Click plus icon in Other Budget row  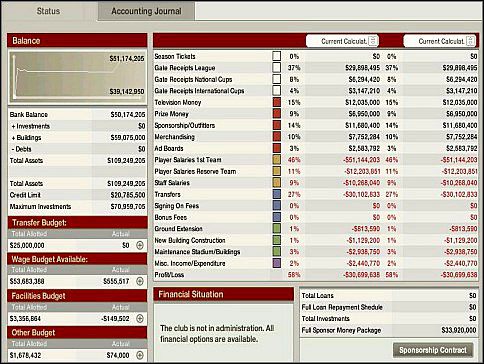tap(140, 355)
